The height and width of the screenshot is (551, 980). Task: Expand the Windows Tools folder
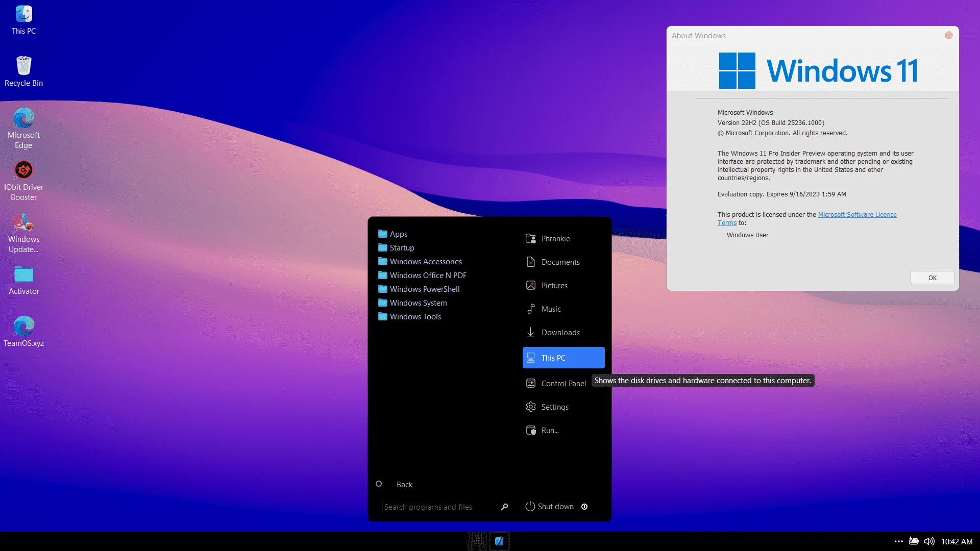[409, 317]
